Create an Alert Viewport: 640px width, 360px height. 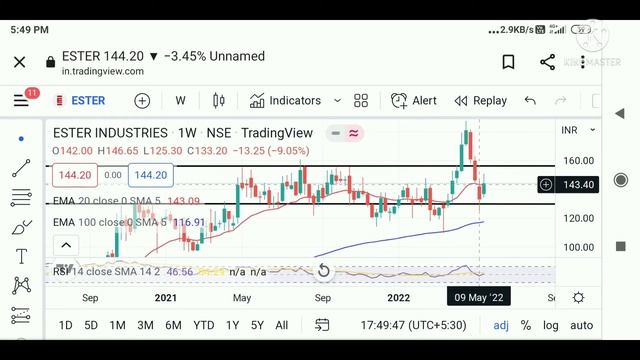click(413, 100)
